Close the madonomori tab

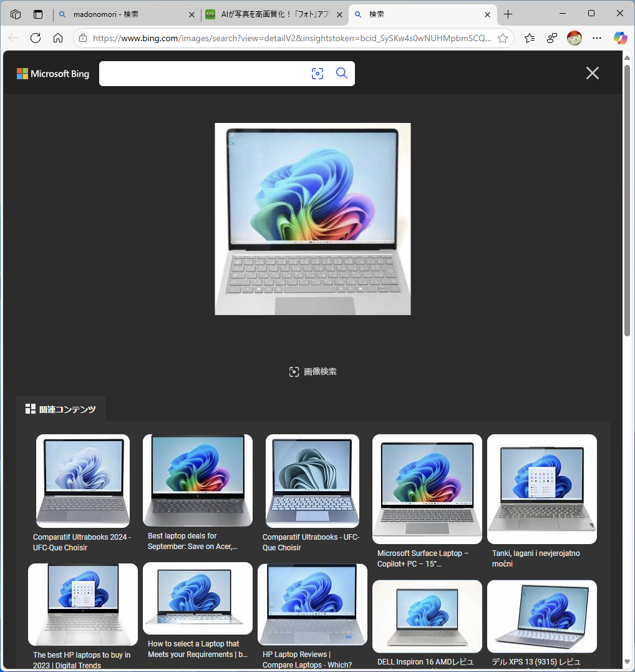191,14
